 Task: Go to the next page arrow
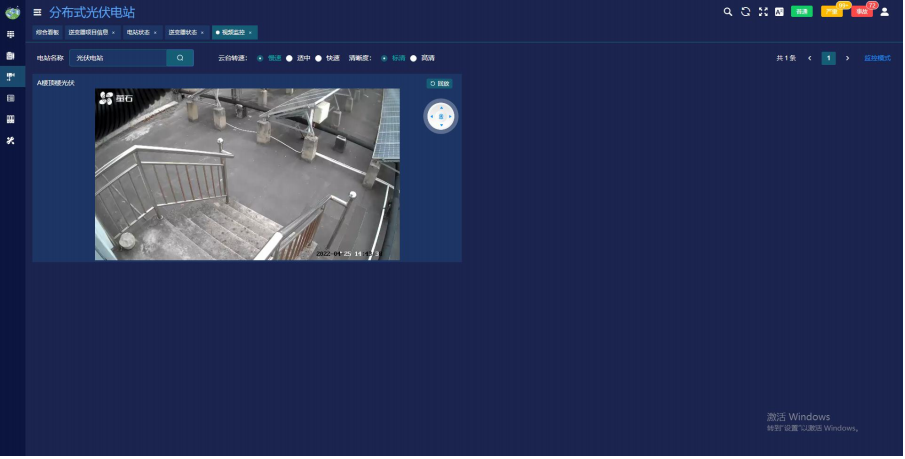847,58
